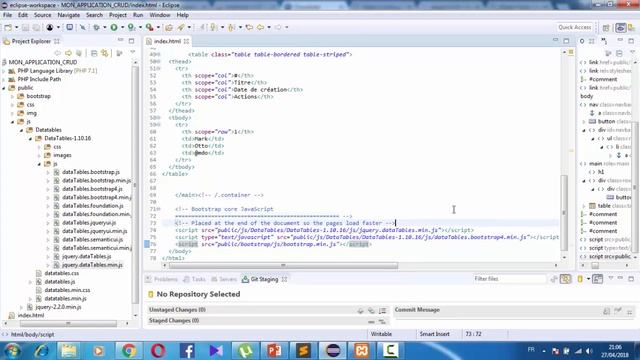Click the New file toolbar icon
This screenshot has height=360, width=640.
pos(8,27)
